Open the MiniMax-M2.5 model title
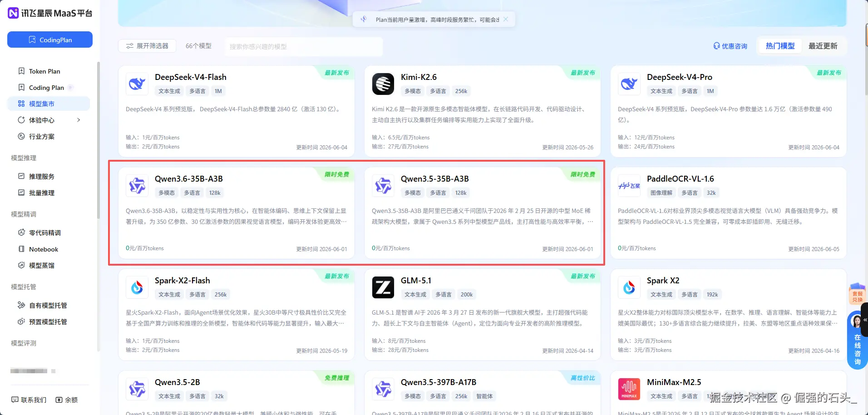 click(x=674, y=382)
